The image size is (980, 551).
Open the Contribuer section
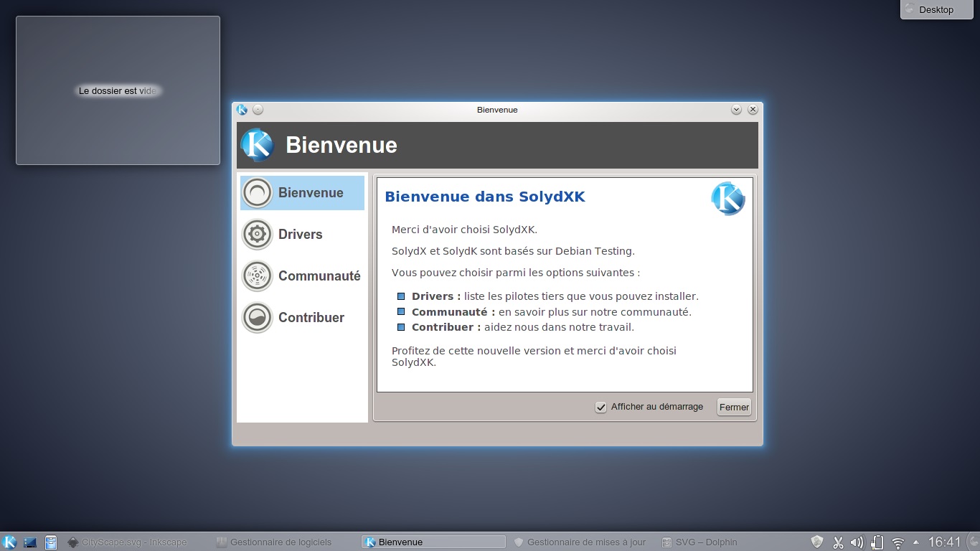click(x=302, y=318)
